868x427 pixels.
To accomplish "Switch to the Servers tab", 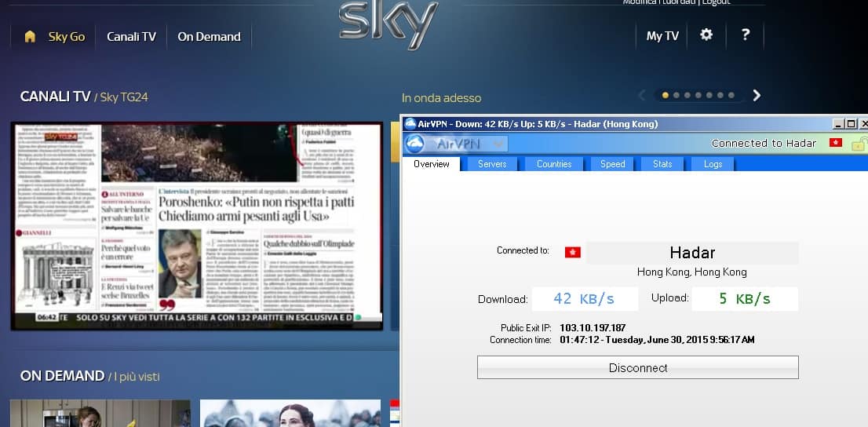I will (x=492, y=164).
